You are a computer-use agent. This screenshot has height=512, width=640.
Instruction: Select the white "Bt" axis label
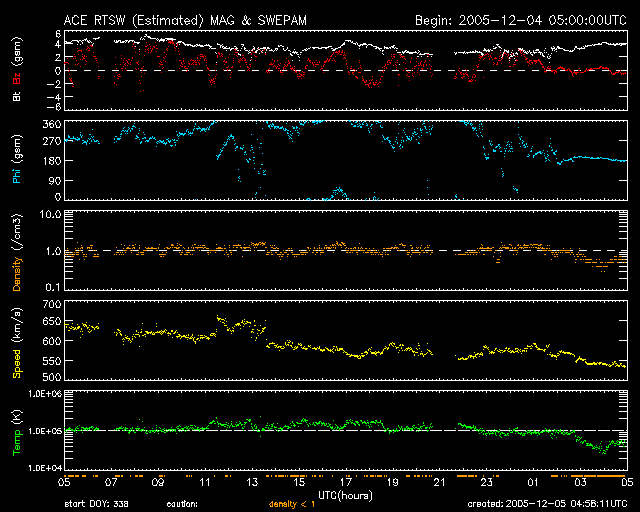17,96
